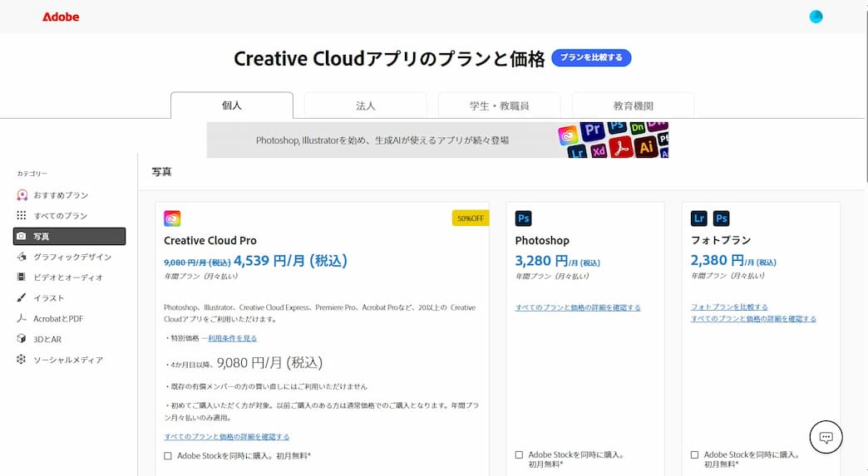
Task: Click the ビデオとオーディオ film icon
Action: click(22, 277)
